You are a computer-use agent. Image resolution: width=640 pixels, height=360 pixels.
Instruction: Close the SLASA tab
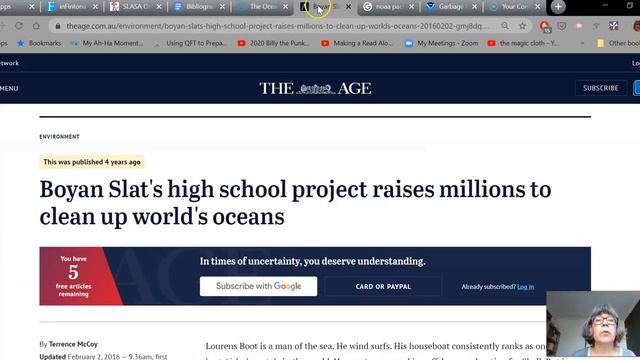click(159, 7)
